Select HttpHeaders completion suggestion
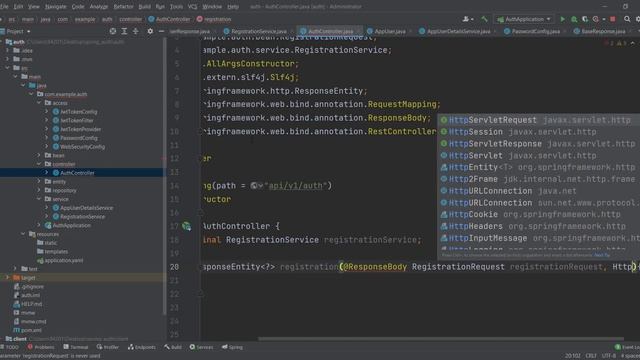The height and width of the screenshot is (360, 640). 540,227
